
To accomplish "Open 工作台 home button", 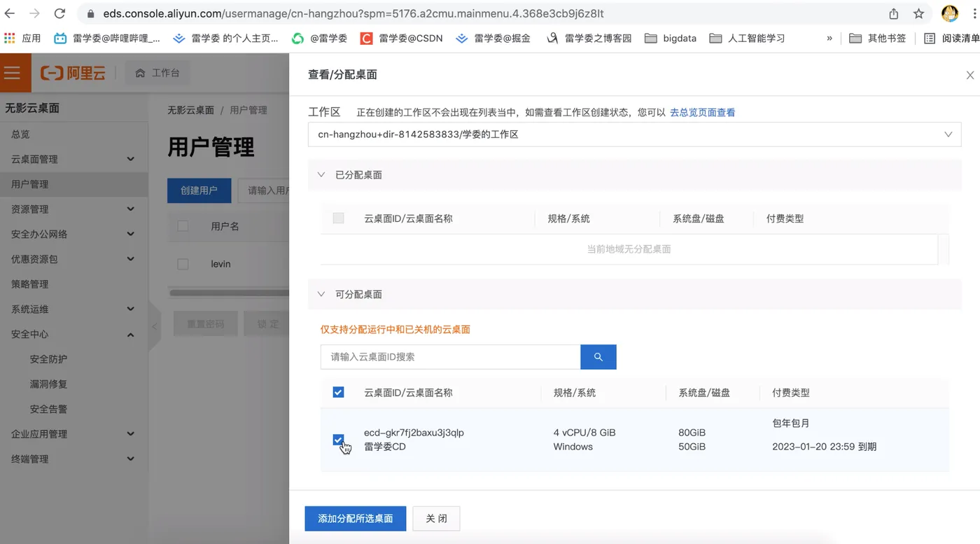I will [157, 73].
